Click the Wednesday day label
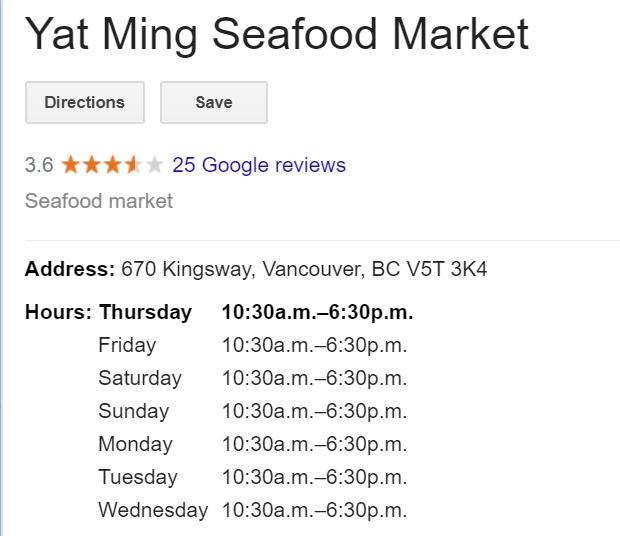 [153, 510]
